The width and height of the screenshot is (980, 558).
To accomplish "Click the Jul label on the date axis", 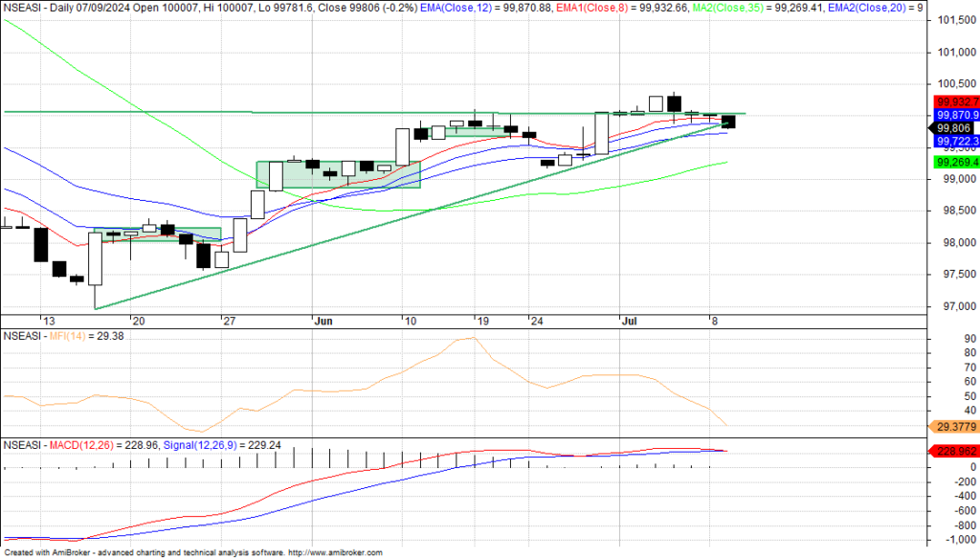I will [629, 321].
